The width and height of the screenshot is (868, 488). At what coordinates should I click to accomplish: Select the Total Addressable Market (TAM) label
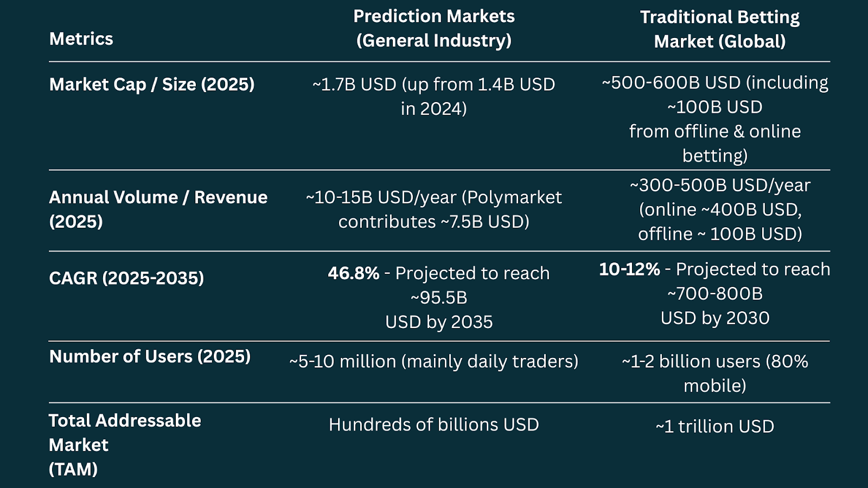coord(125,445)
